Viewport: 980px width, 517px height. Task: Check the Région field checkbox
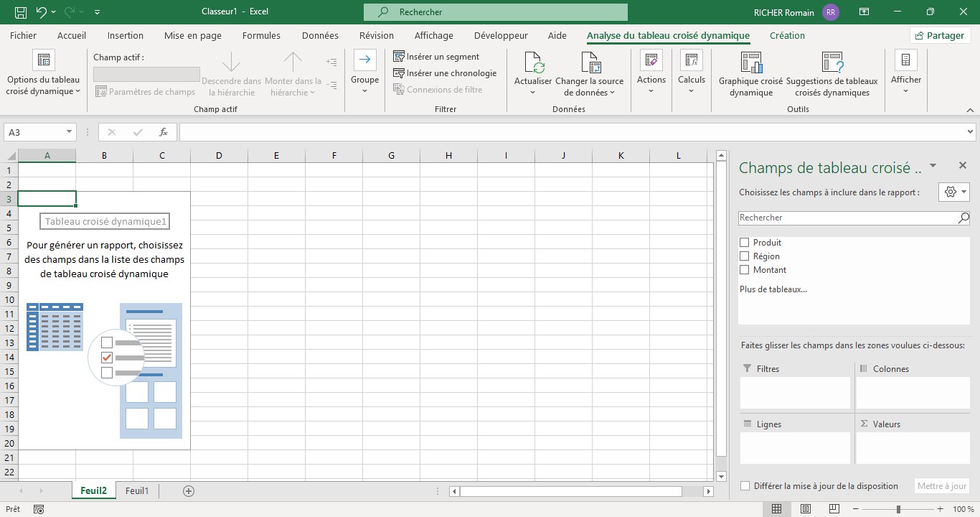tap(744, 256)
